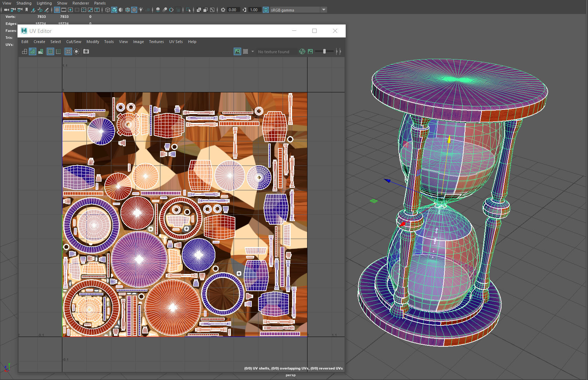
Task: Open the Tools menu in UV Editor
Action: 109,42
